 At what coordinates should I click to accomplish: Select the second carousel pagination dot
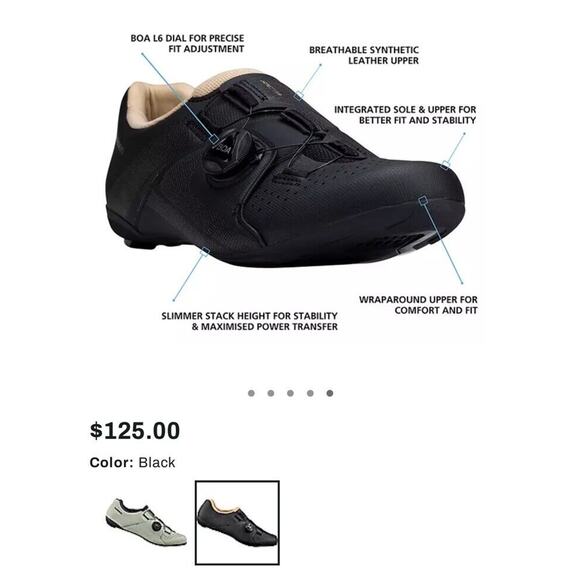point(271,393)
